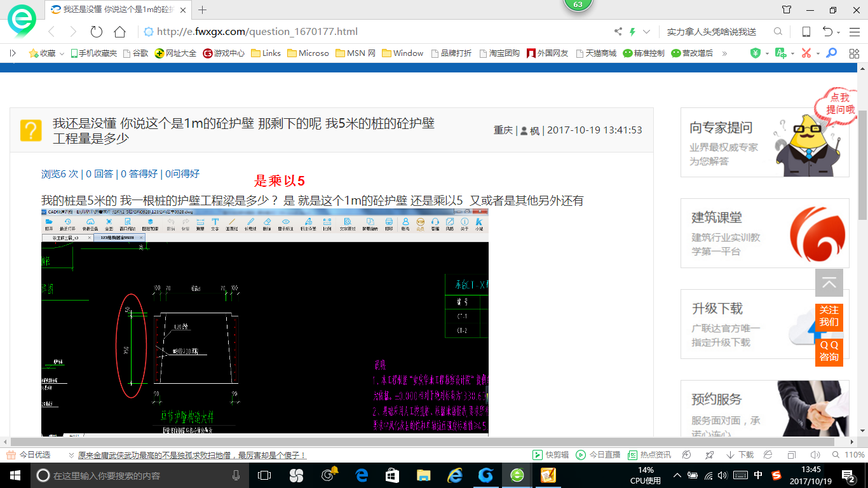Image resolution: width=868 pixels, height=488 pixels.
Task: Open the Links bookmark folder
Action: [x=266, y=53]
